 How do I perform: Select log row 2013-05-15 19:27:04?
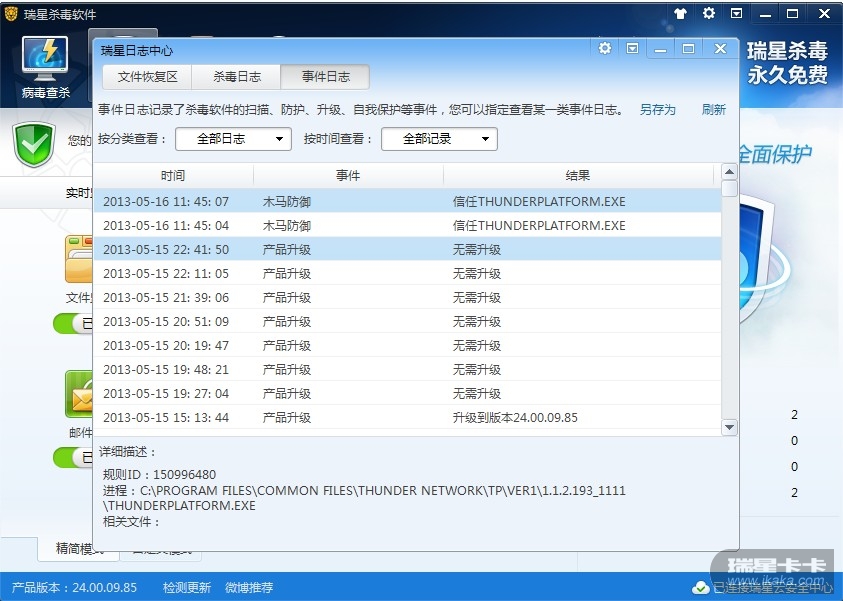click(x=408, y=393)
